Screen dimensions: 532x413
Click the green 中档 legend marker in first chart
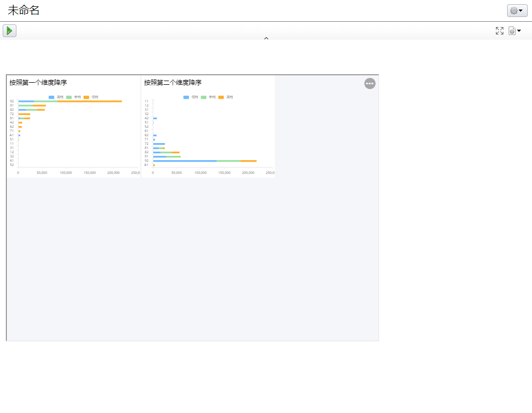pyautogui.click(x=69, y=97)
